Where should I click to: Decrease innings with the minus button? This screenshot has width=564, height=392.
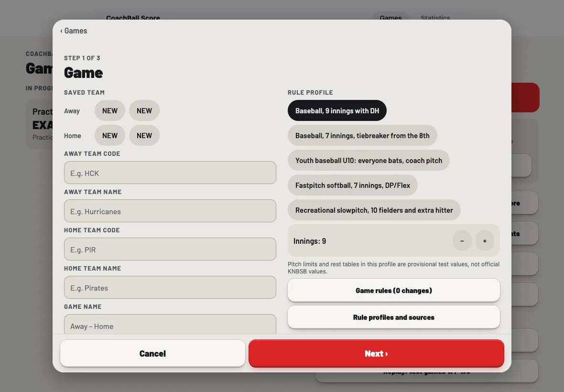click(x=462, y=241)
